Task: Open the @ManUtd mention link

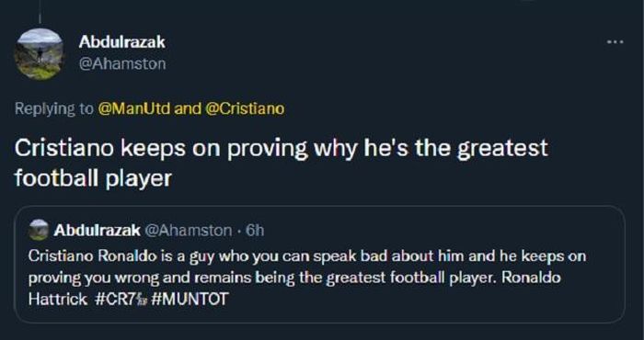Action: tap(134, 108)
